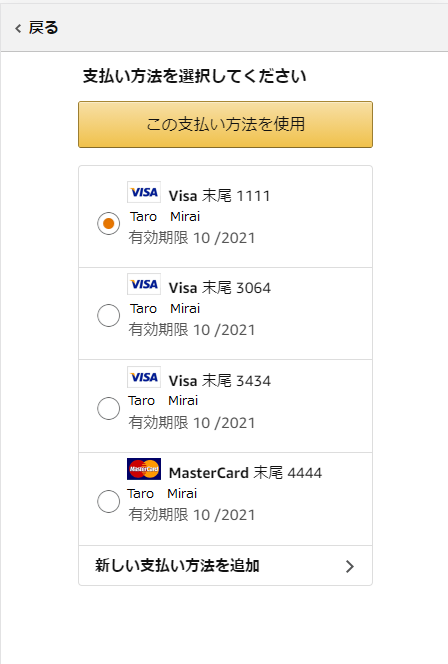The image size is (448, 664).
Task: Select the Visa ending 3434 radio button
Action: (x=108, y=408)
